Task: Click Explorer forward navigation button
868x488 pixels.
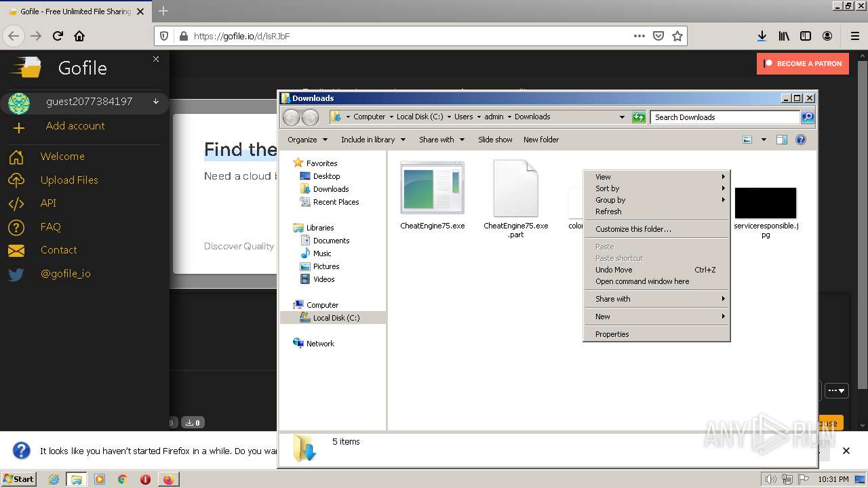Action: pos(310,117)
